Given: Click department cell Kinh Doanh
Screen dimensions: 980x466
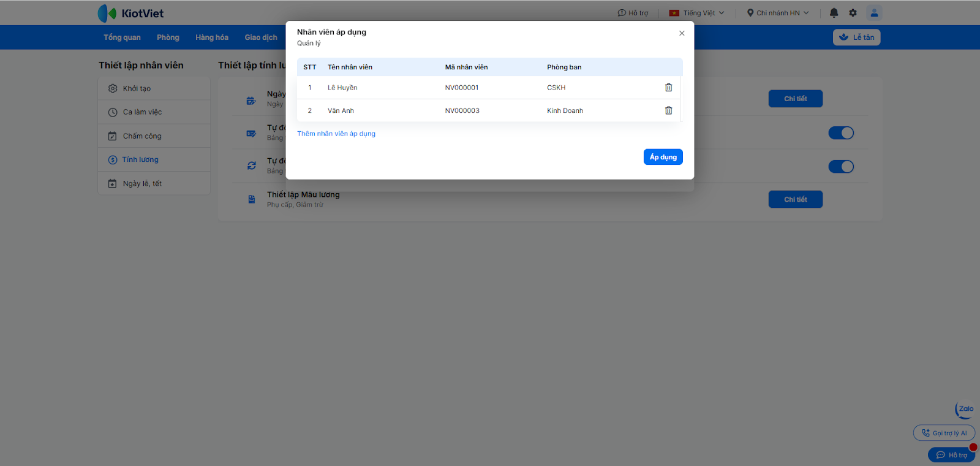Looking at the screenshot, I should [x=565, y=111].
